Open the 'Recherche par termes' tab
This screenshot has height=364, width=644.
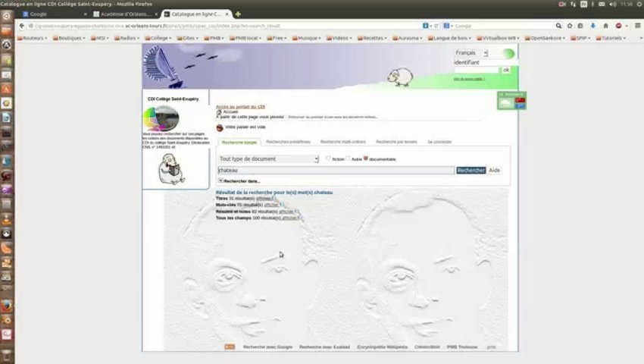(x=396, y=142)
